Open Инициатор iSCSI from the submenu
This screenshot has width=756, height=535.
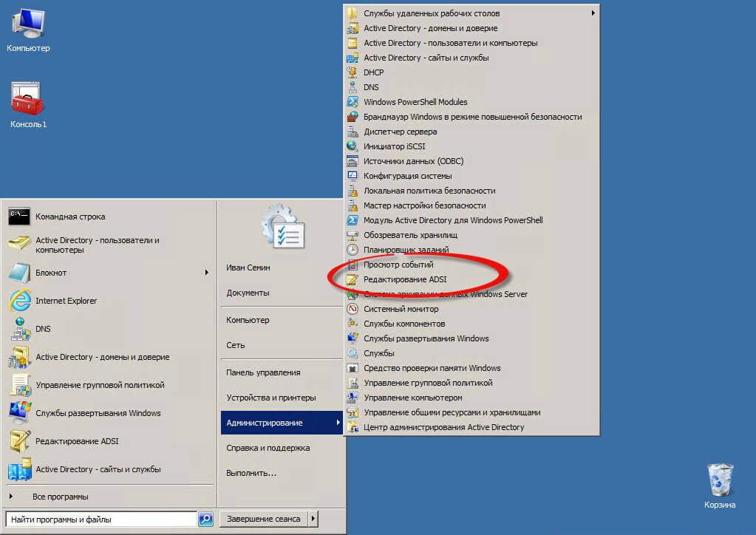[x=471, y=146]
